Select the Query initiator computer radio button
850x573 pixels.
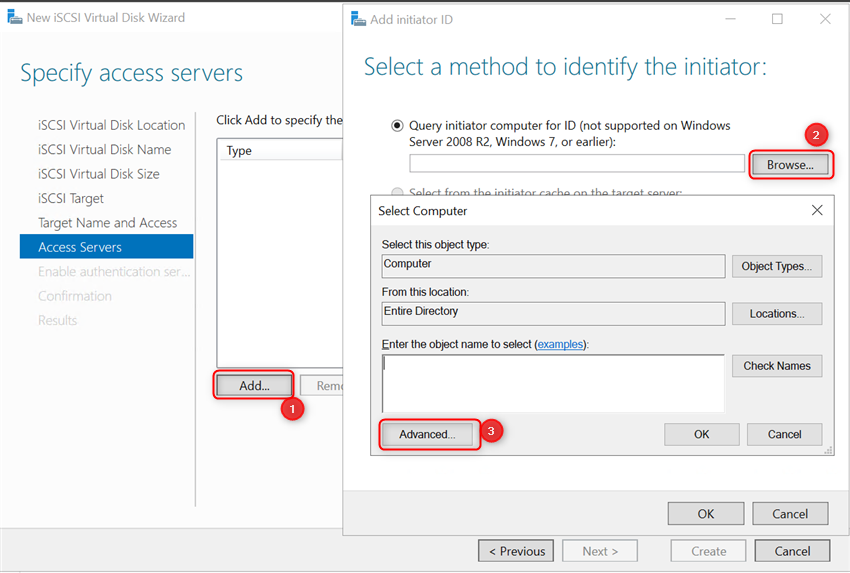pyautogui.click(x=397, y=126)
